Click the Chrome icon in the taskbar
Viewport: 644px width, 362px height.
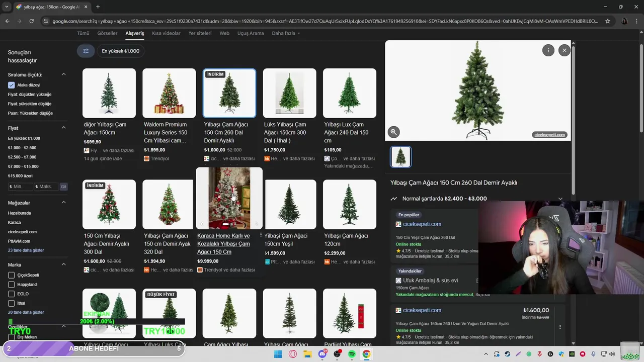coord(366,354)
